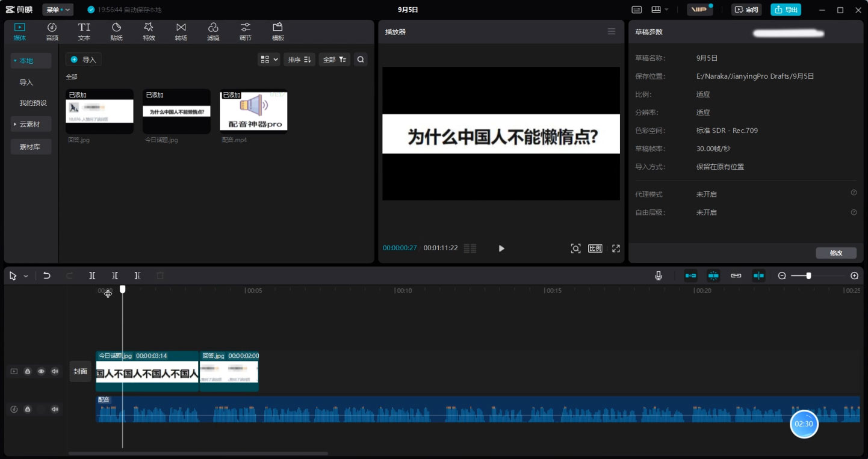Select the 素材库 sidebar item

point(31,146)
